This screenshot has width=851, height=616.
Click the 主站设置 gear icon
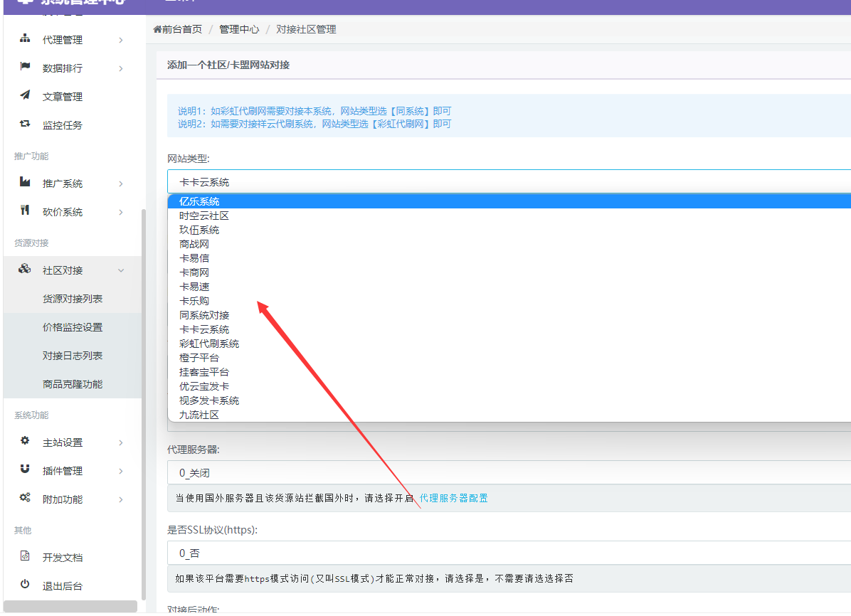click(x=25, y=441)
